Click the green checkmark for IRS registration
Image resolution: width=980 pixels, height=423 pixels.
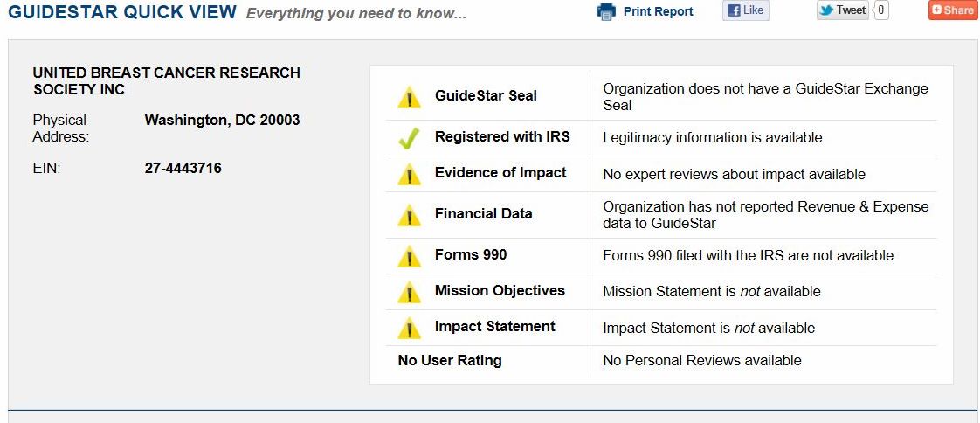click(x=409, y=138)
